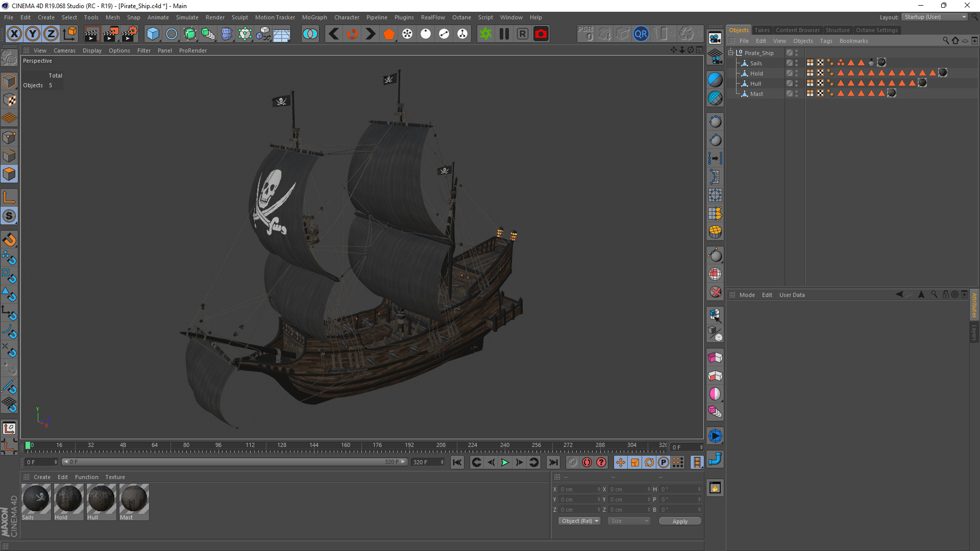Open the Display viewport menu
The width and height of the screenshot is (980, 551).
point(92,51)
